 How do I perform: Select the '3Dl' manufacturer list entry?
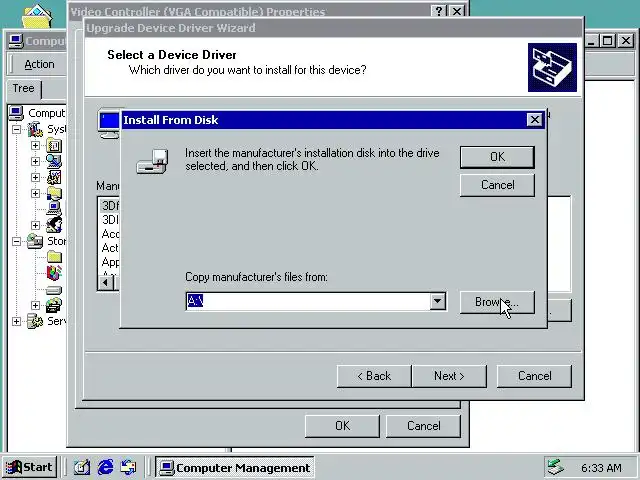(110, 220)
